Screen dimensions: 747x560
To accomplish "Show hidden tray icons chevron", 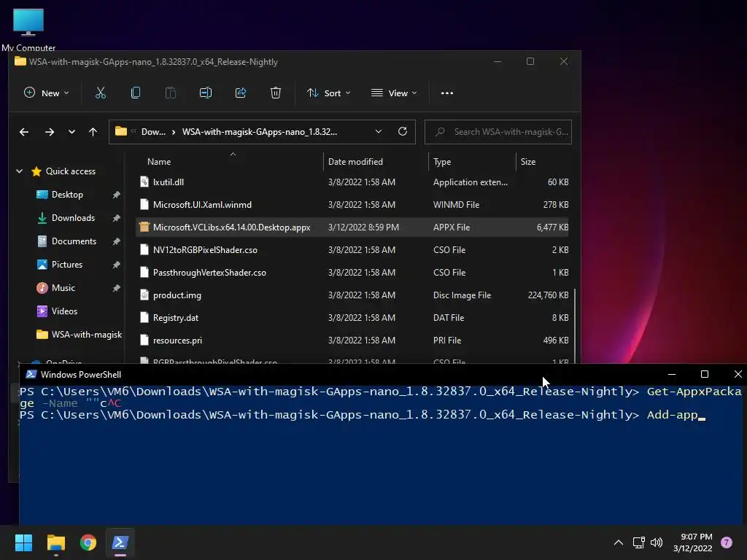I will click(619, 542).
